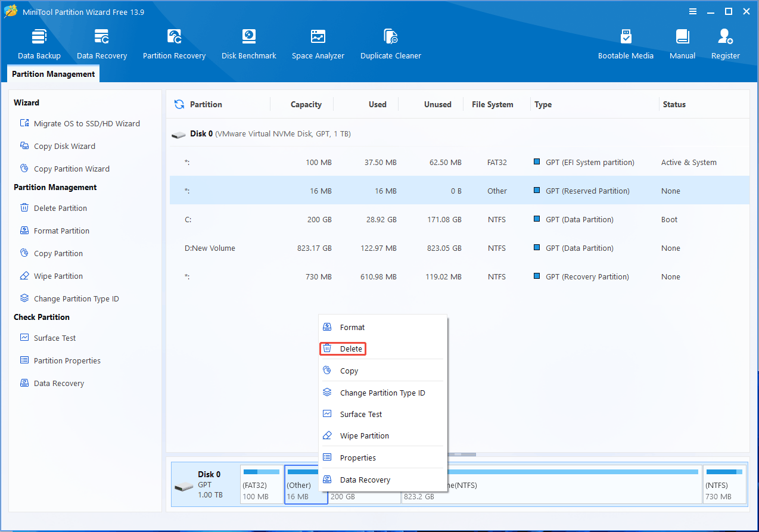Image resolution: width=759 pixels, height=532 pixels.
Task: Click the Active & System status
Action: [689, 162]
